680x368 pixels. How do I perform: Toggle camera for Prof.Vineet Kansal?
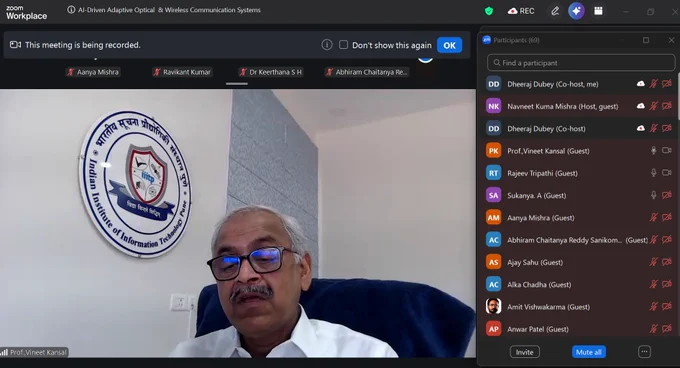[667, 150]
